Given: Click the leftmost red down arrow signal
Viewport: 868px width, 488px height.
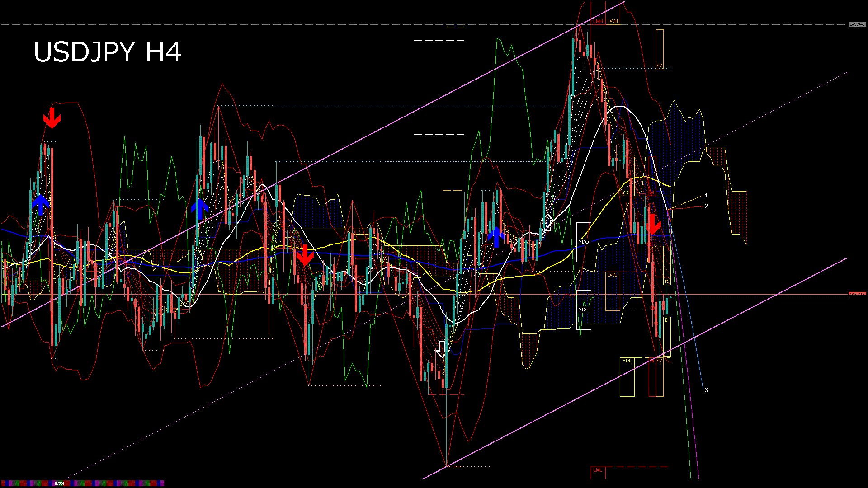Looking at the screenshot, I should (x=52, y=118).
